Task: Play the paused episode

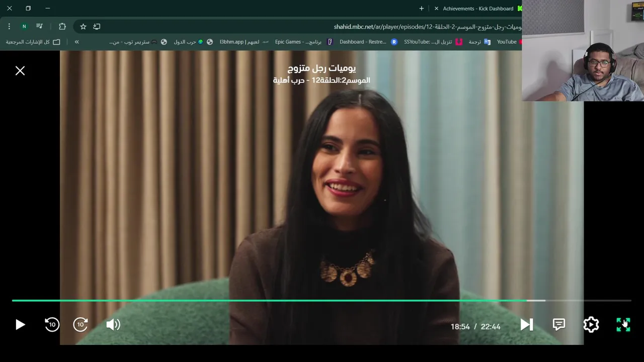Action: pyautogui.click(x=20, y=325)
